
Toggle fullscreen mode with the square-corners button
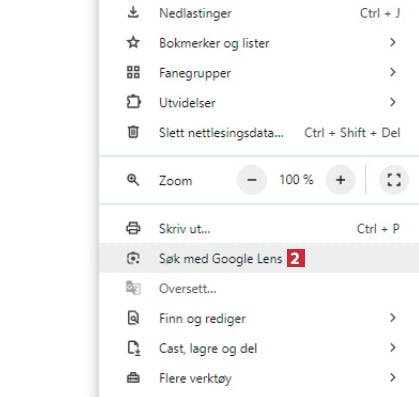click(x=394, y=180)
